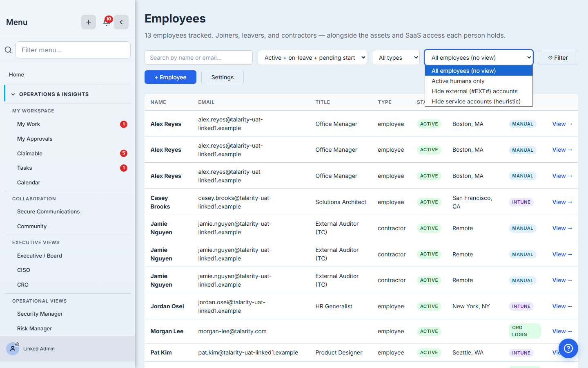The height and width of the screenshot is (368, 588).
Task: Click the name Casey Brooks
Action: [x=160, y=202]
